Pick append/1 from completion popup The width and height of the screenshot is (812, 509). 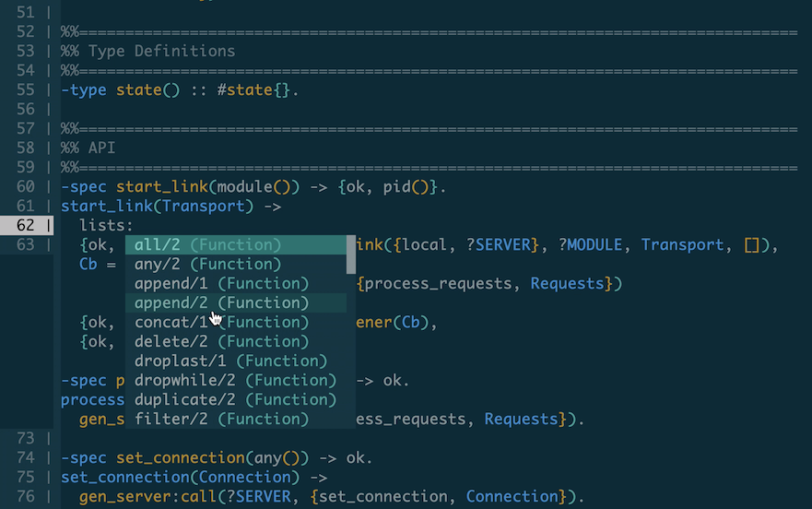pos(236,283)
